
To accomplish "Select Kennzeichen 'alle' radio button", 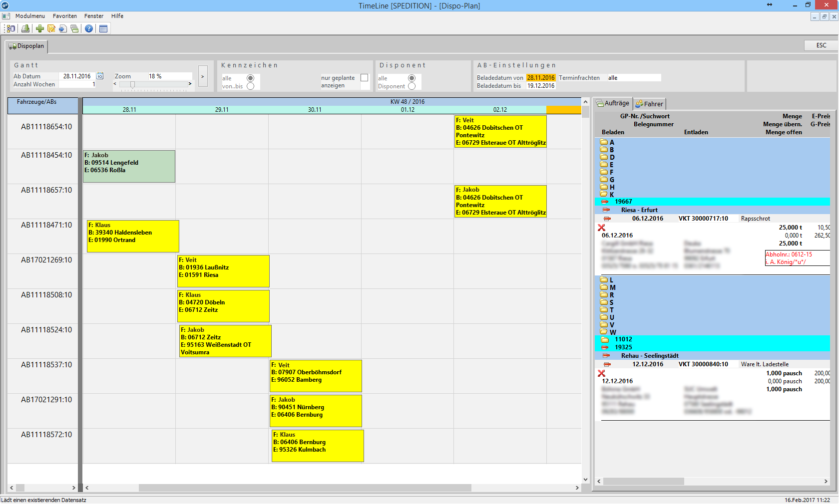I will [x=251, y=78].
